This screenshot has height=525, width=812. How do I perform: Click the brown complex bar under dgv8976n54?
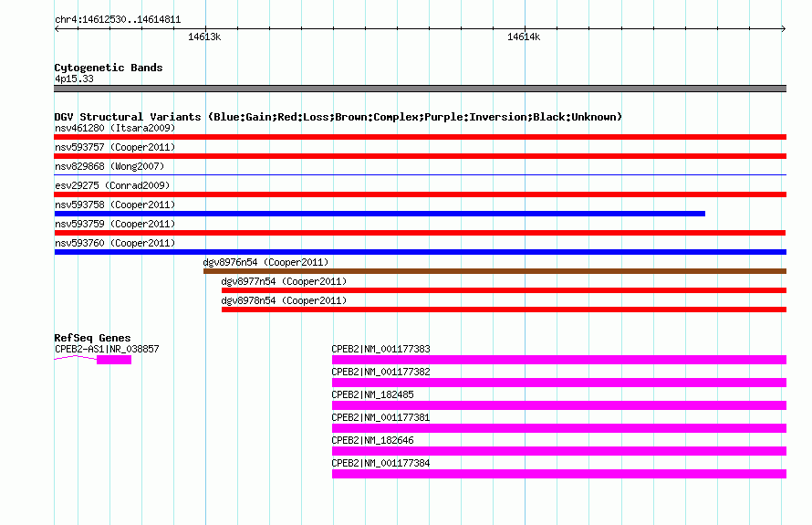coord(494,271)
